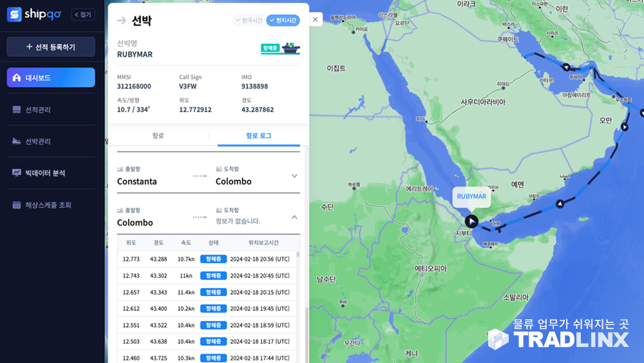This screenshot has height=363, width=644.
Task: Toggle 한국시간 time option
Action: point(249,20)
